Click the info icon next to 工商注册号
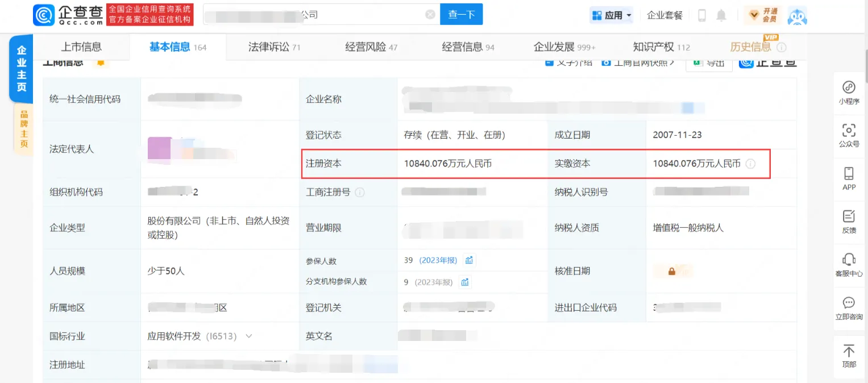Image resolution: width=868 pixels, height=383 pixels. click(x=360, y=192)
